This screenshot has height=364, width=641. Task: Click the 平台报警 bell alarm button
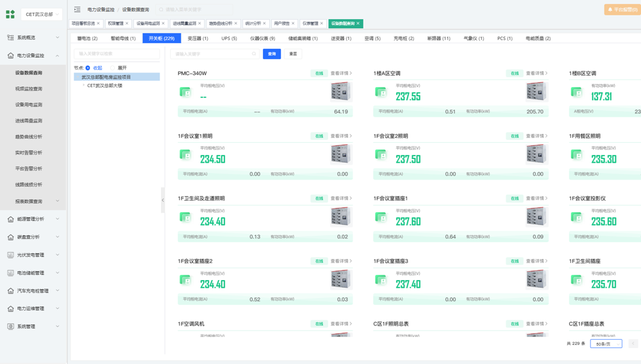coord(621,10)
